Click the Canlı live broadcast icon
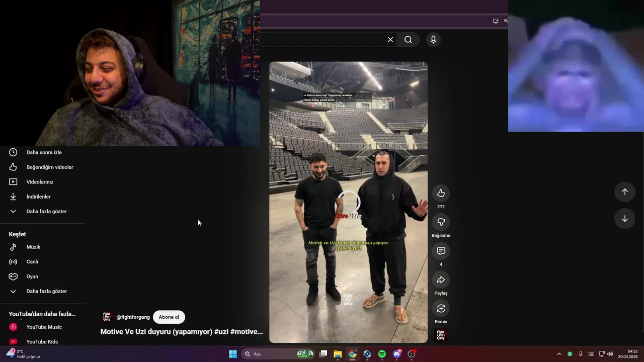The width and height of the screenshot is (644, 362). click(13, 261)
